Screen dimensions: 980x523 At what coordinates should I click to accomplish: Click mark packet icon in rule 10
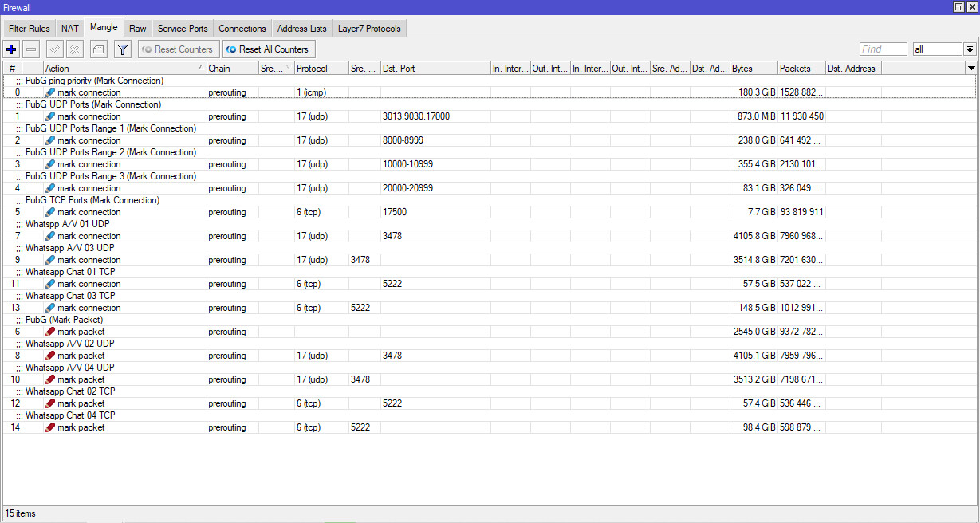coord(50,379)
